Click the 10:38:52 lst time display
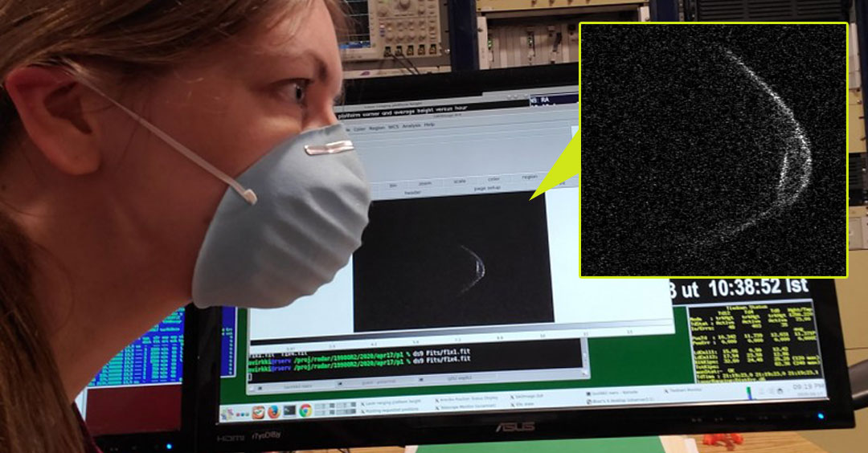Viewport: 868px width, 453px height. (x=759, y=287)
